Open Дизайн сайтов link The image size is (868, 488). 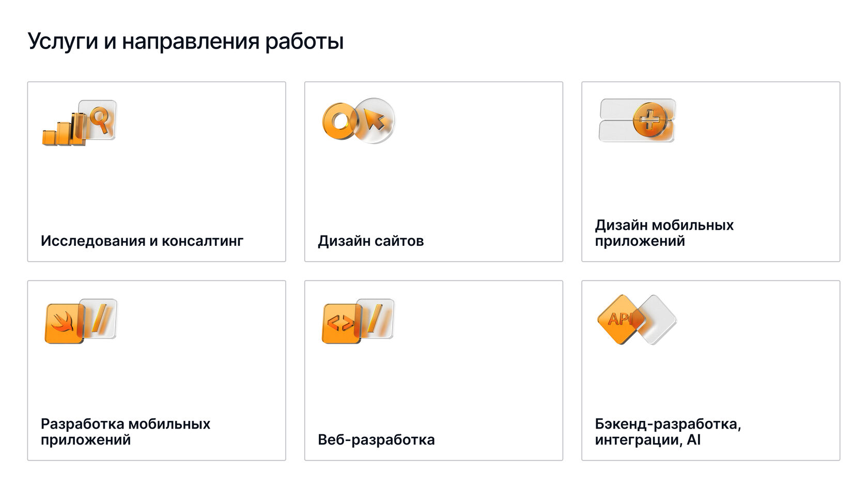click(371, 241)
